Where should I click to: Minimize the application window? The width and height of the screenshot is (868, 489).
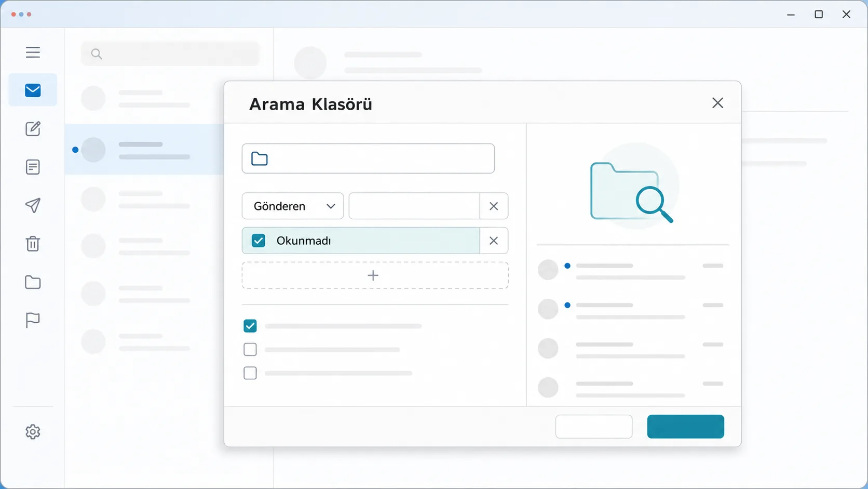(x=791, y=15)
